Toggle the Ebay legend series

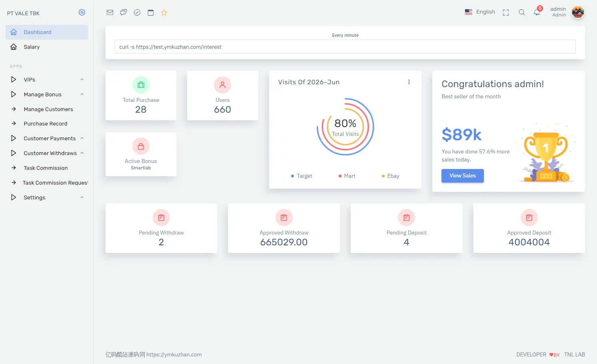(390, 176)
